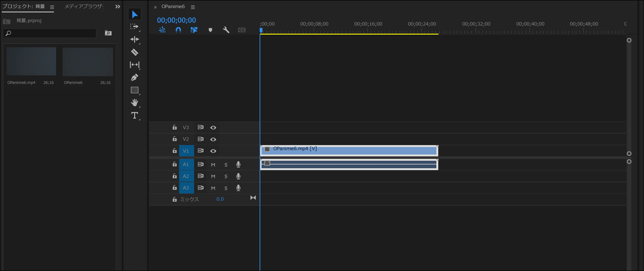644x271 pixels.
Task: Open the OPanime6 sequence panel menu
Action: 193,7
